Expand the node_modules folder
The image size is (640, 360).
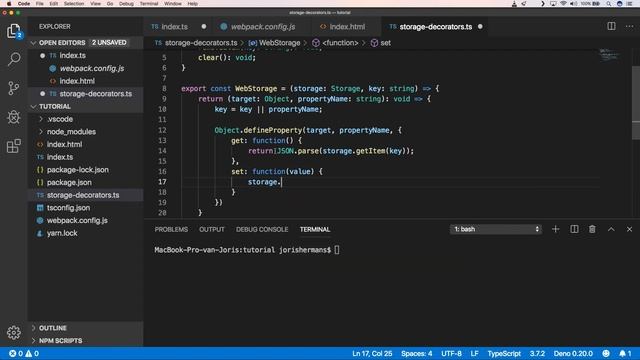[71, 131]
